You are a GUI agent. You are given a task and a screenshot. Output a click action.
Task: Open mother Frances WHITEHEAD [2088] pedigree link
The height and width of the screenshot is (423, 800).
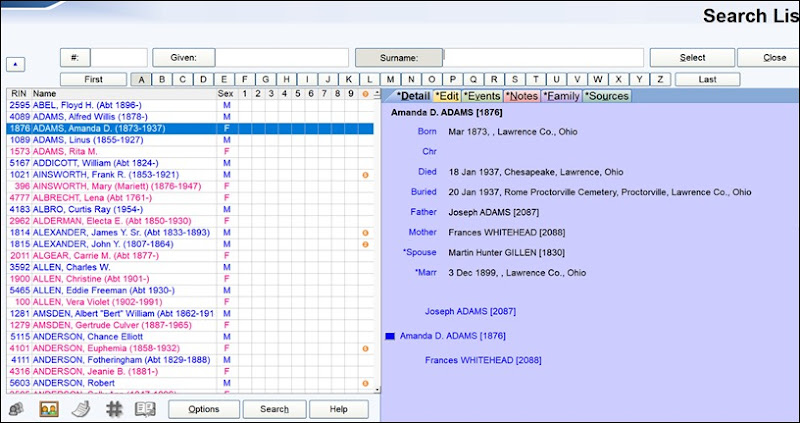click(483, 360)
